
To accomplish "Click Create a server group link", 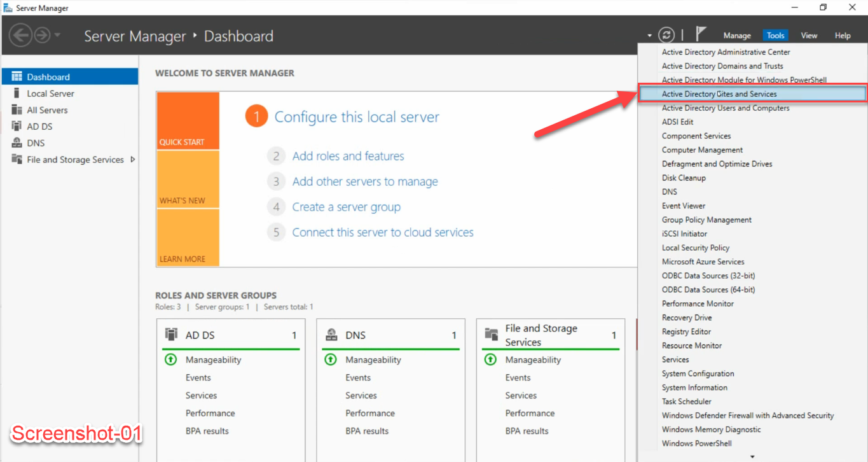I will [x=346, y=207].
